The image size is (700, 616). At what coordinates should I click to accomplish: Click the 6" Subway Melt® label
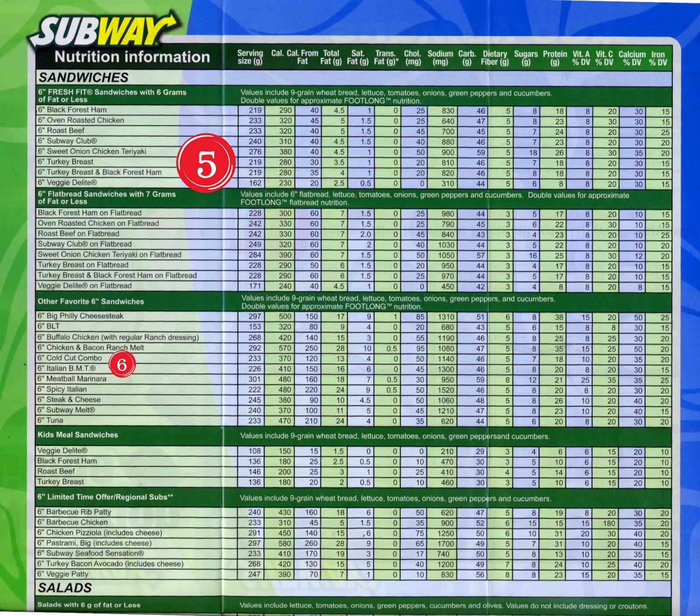[66, 410]
